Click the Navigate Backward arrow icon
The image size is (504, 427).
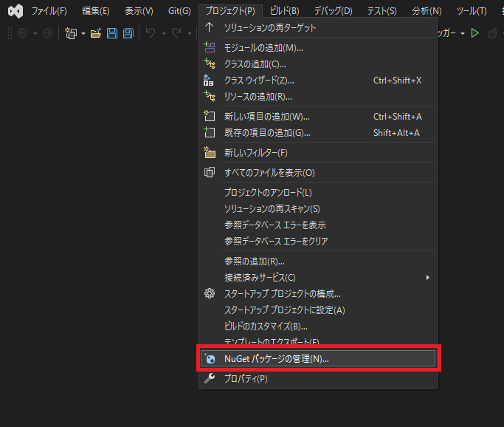(23, 33)
